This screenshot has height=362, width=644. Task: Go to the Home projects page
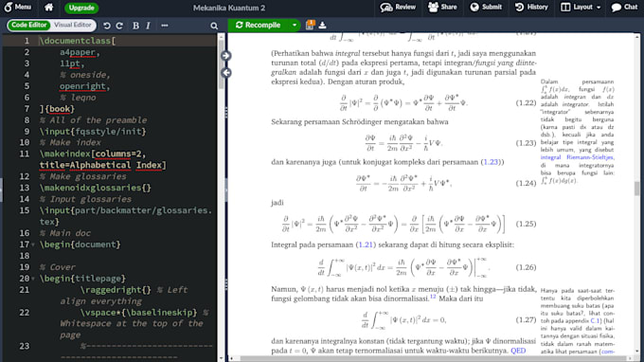(49, 7)
